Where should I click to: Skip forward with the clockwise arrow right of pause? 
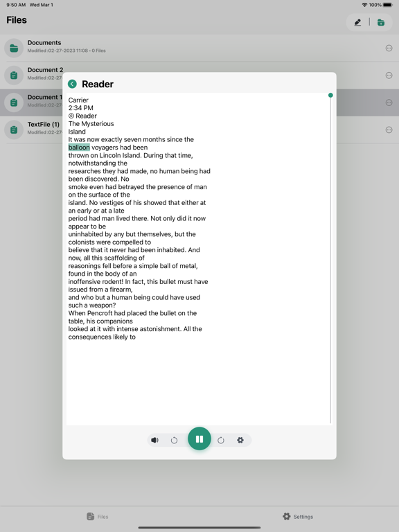click(221, 440)
